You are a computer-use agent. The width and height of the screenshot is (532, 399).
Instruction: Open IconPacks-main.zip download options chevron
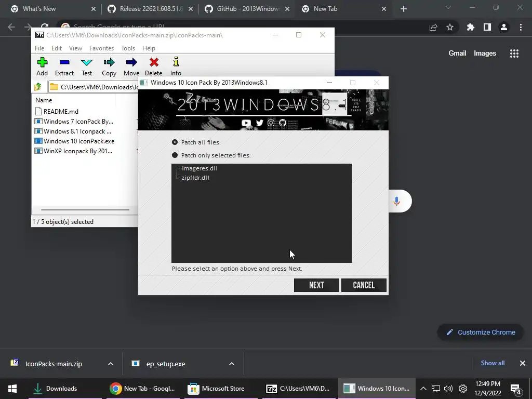[x=111, y=364]
